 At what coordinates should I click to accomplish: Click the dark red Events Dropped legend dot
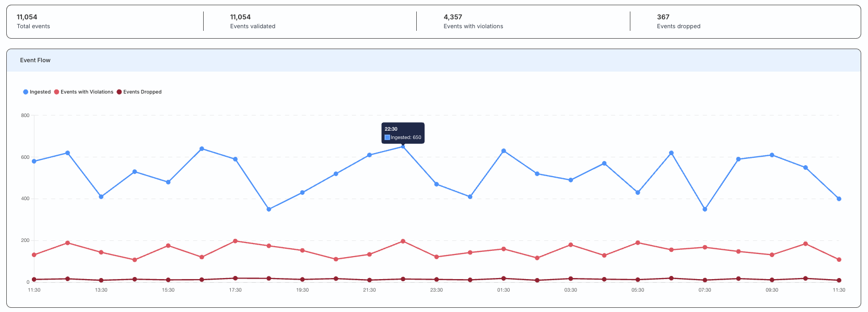119,92
